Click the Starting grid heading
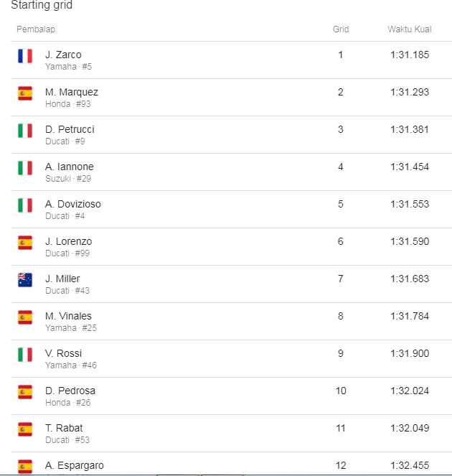452x476 pixels. tap(42, 6)
